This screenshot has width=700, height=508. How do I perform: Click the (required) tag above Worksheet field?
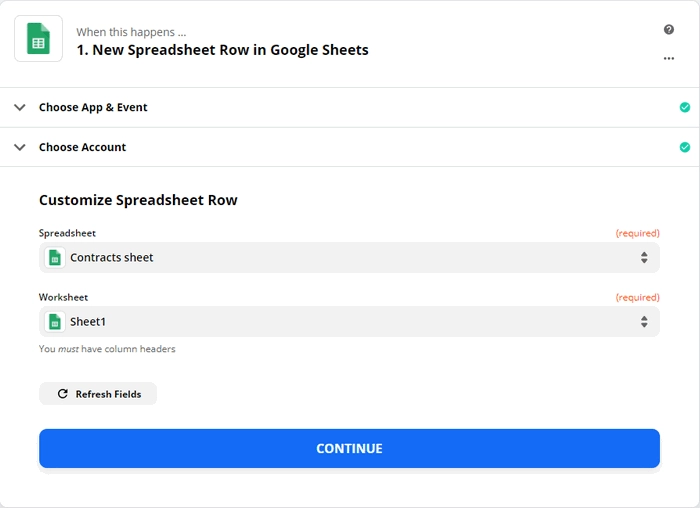coord(637,298)
